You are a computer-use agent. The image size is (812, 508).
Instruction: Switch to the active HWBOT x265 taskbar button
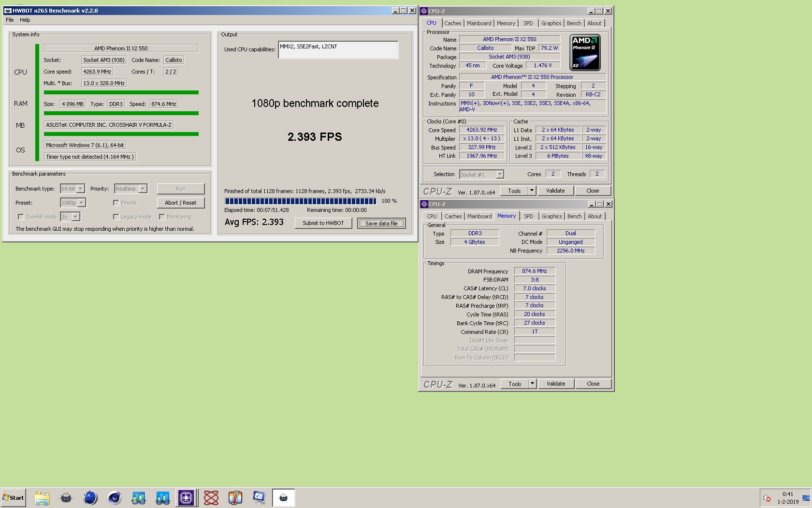[284, 497]
